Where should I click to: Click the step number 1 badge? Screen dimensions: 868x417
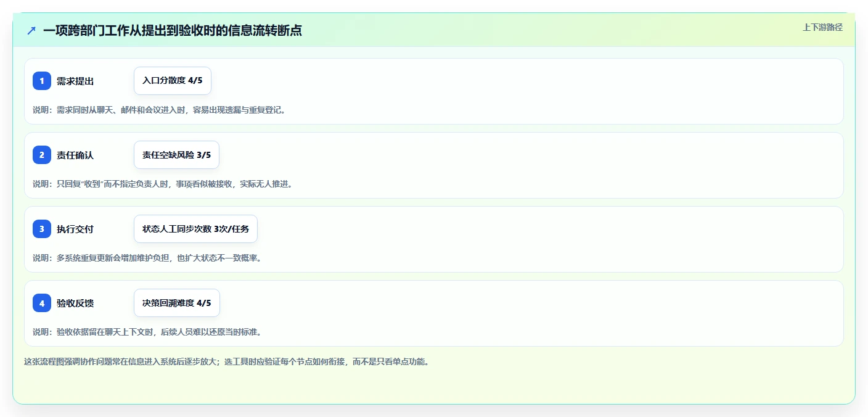[x=42, y=81]
